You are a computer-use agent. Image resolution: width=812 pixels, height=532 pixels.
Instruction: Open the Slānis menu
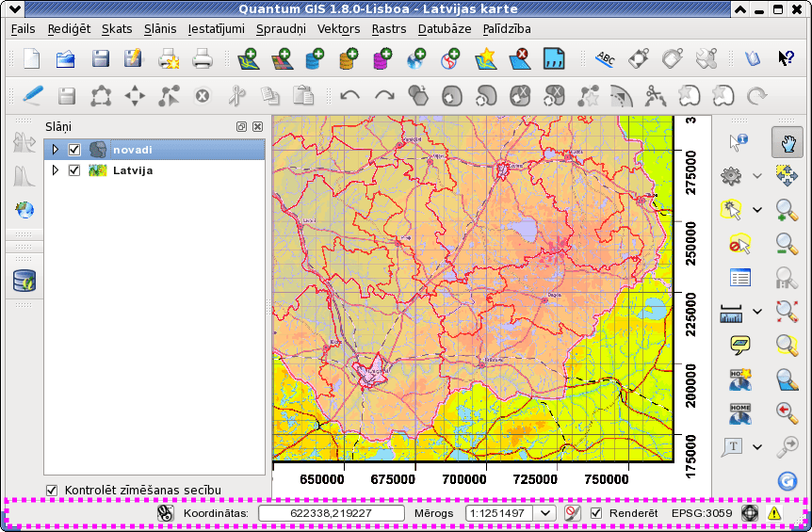click(x=160, y=29)
